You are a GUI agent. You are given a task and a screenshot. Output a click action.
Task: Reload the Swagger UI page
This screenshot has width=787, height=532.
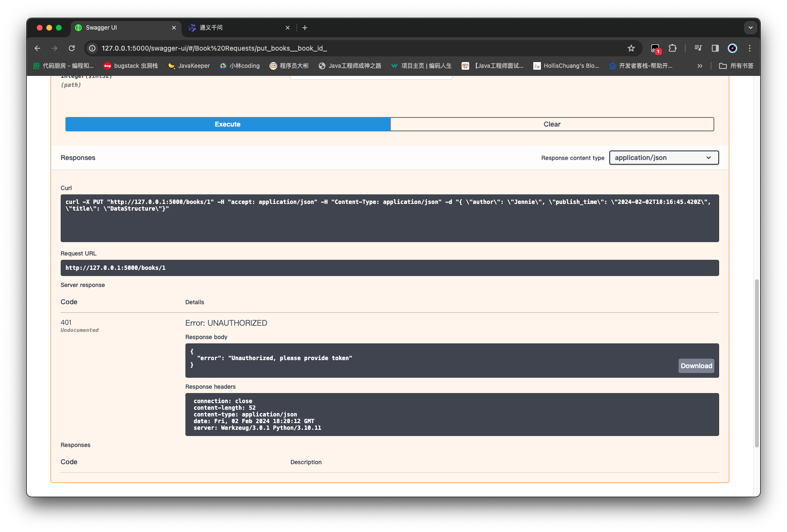click(x=72, y=48)
